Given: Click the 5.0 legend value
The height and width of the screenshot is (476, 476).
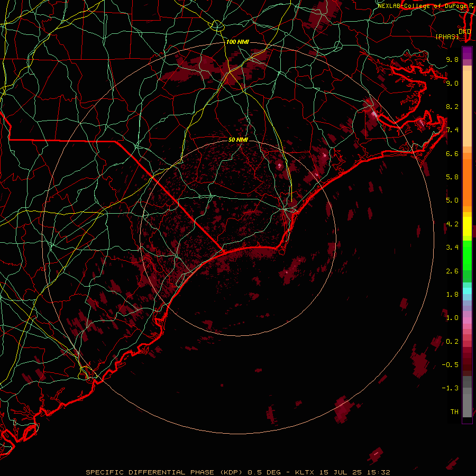Looking at the screenshot, I should pos(452,200).
